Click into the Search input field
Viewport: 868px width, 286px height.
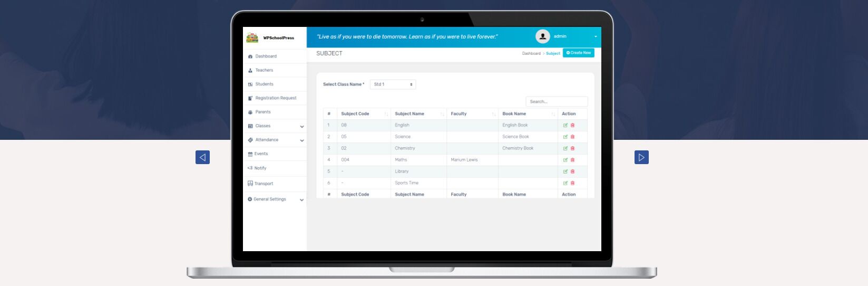coord(557,101)
